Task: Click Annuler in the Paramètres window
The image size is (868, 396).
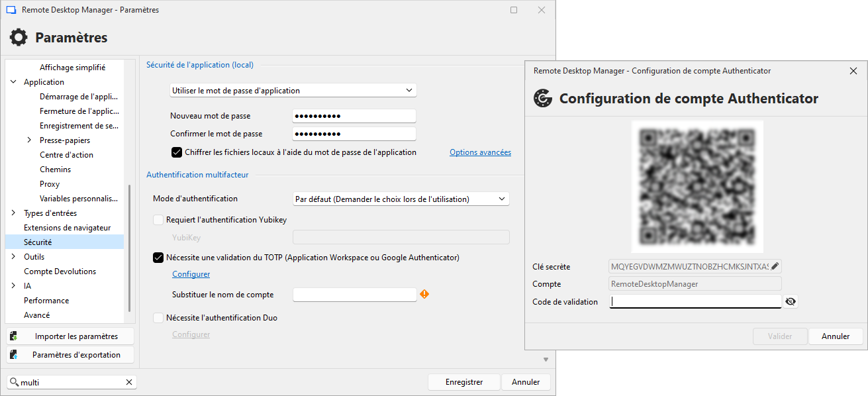Action: point(526,382)
